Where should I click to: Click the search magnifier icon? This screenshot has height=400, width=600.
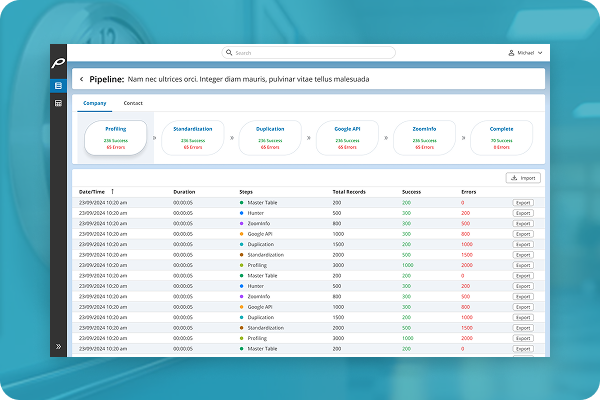pos(229,52)
